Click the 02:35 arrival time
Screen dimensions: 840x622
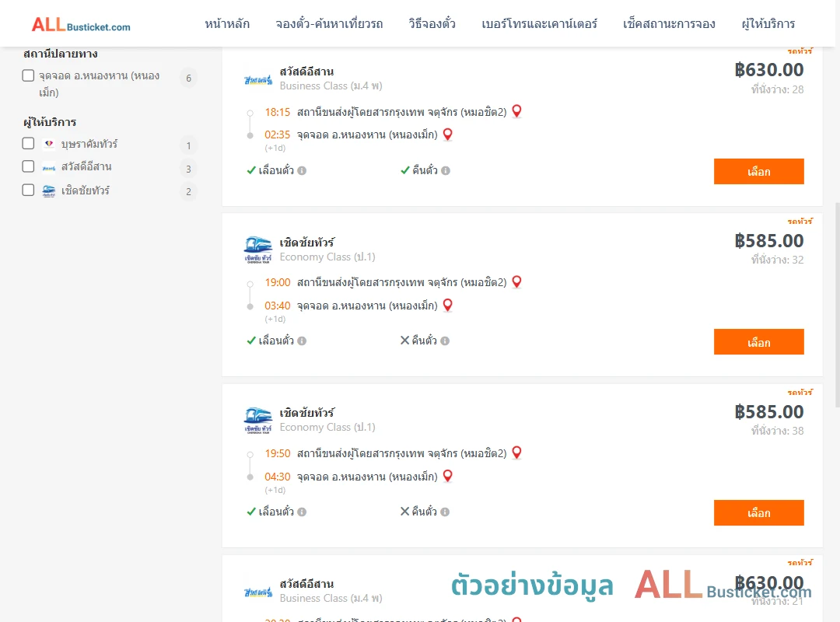click(x=278, y=135)
